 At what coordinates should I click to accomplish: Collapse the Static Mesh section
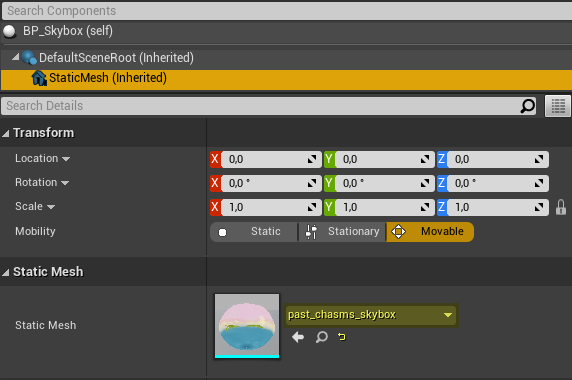point(5,272)
